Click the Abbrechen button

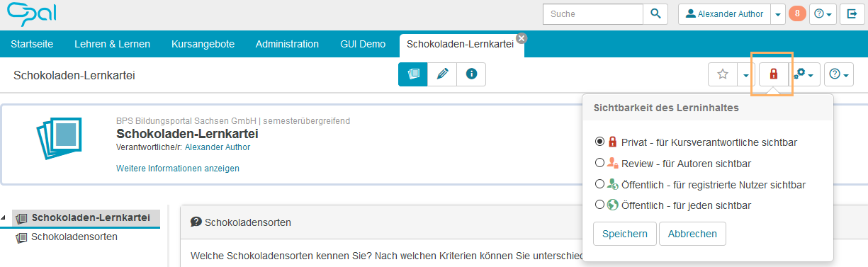(x=692, y=234)
